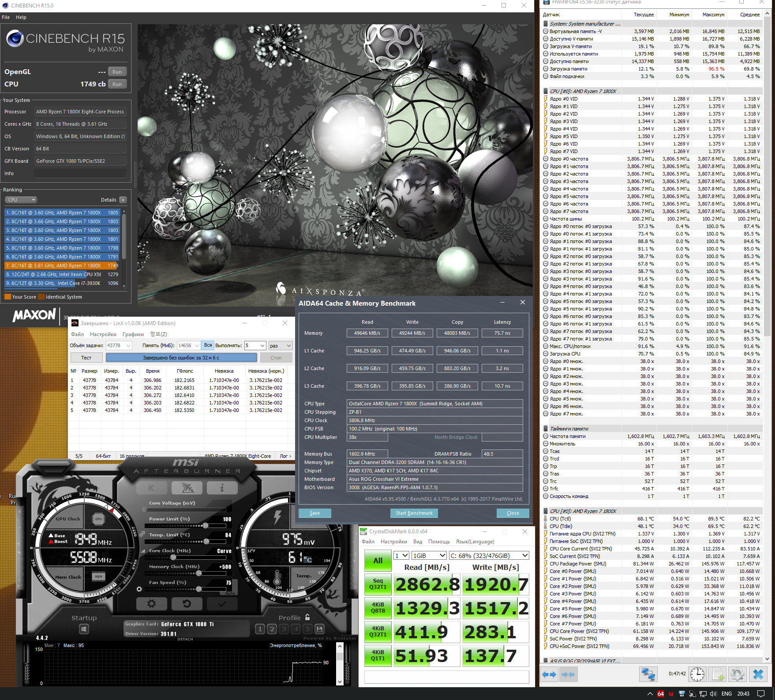Open the 정보(Z) menu in LinX

click(x=159, y=334)
